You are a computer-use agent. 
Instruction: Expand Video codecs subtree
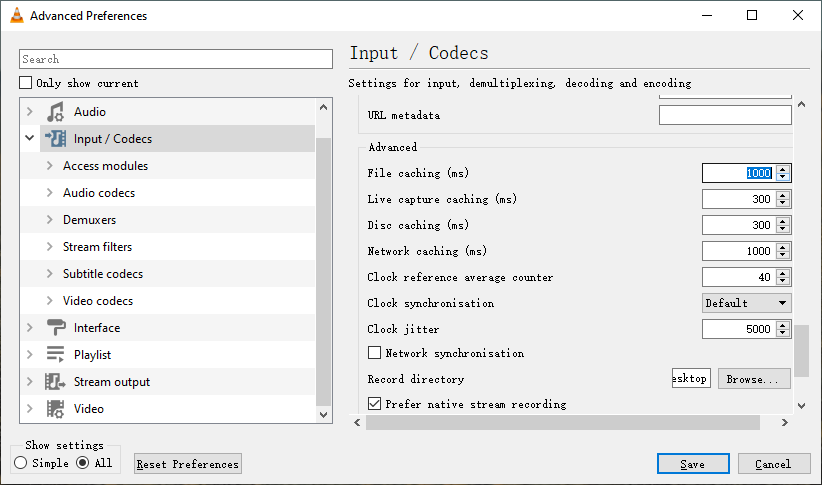pos(50,300)
